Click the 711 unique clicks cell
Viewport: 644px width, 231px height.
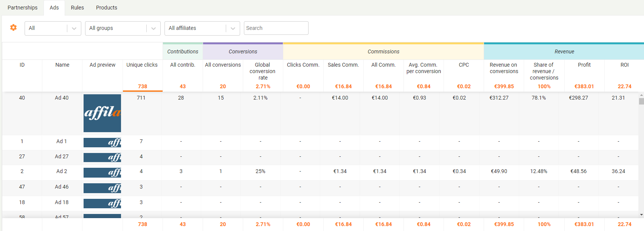[x=141, y=98]
